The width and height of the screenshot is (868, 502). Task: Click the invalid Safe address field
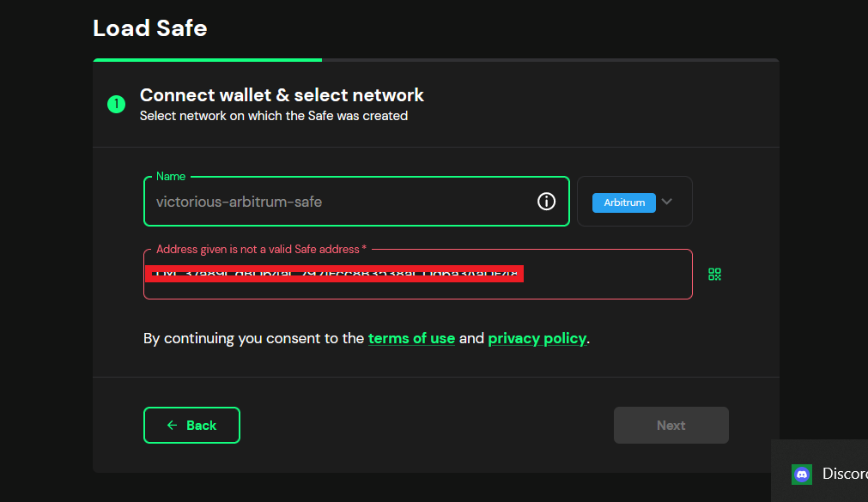(x=417, y=274)
